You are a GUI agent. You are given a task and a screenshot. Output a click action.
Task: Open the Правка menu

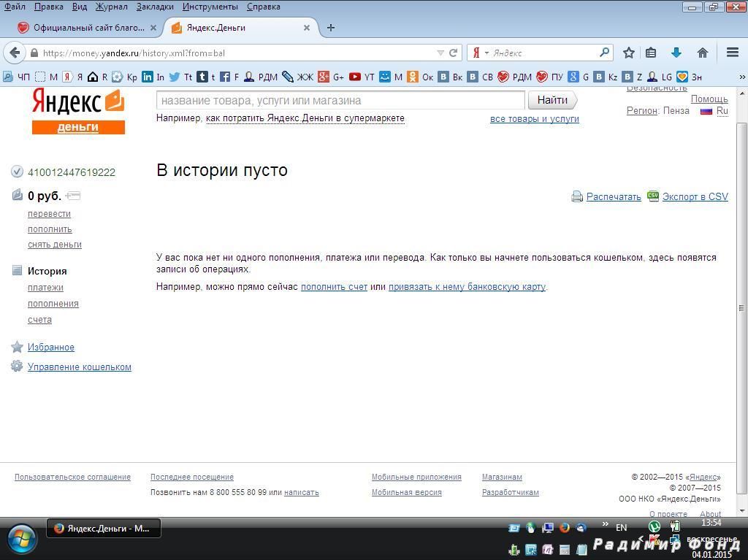(x=49, y=7)
